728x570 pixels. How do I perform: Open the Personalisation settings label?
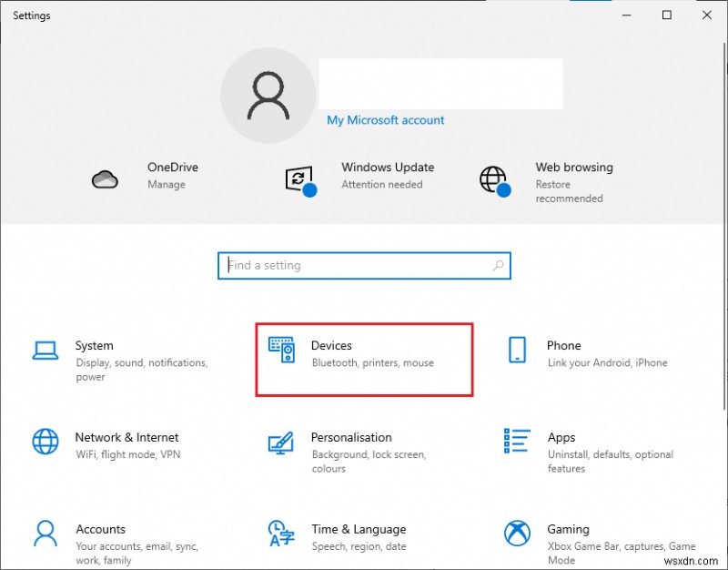click(351, 438)
